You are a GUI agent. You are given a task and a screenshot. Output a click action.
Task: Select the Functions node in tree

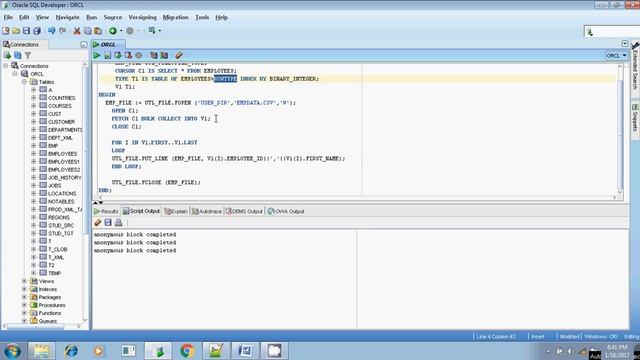coord(50,313)
